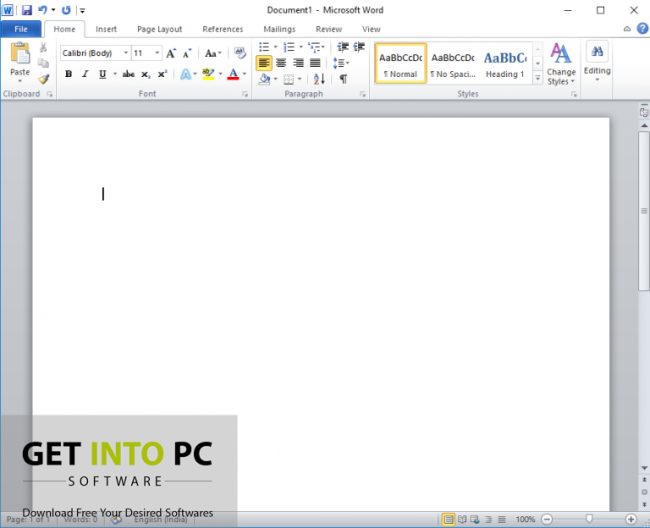Apply the No Spacing style
The image size is (650, 528).
[453, 63]
